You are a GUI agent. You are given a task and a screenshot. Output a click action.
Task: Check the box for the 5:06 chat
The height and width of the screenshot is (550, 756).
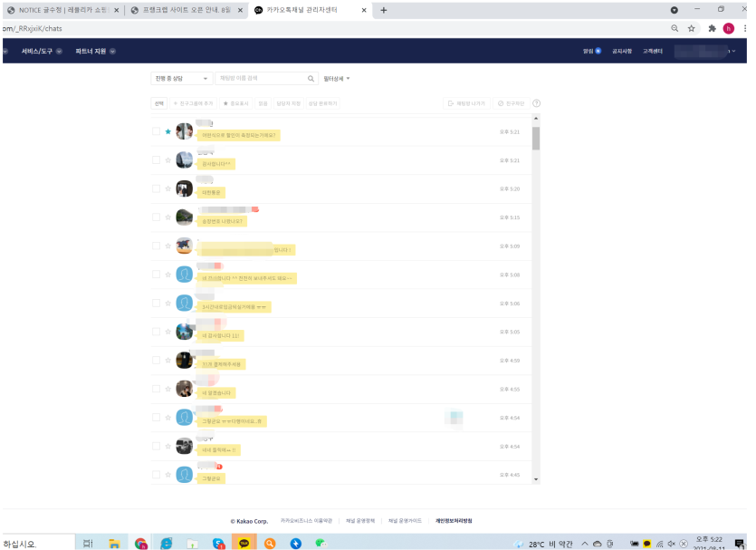tap(157, 303)
